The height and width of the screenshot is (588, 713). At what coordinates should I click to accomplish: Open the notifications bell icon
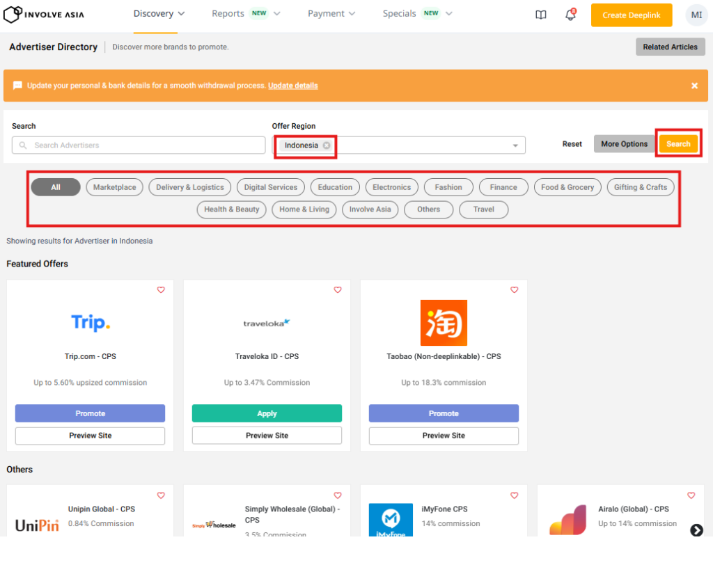[x=570, y=15]
